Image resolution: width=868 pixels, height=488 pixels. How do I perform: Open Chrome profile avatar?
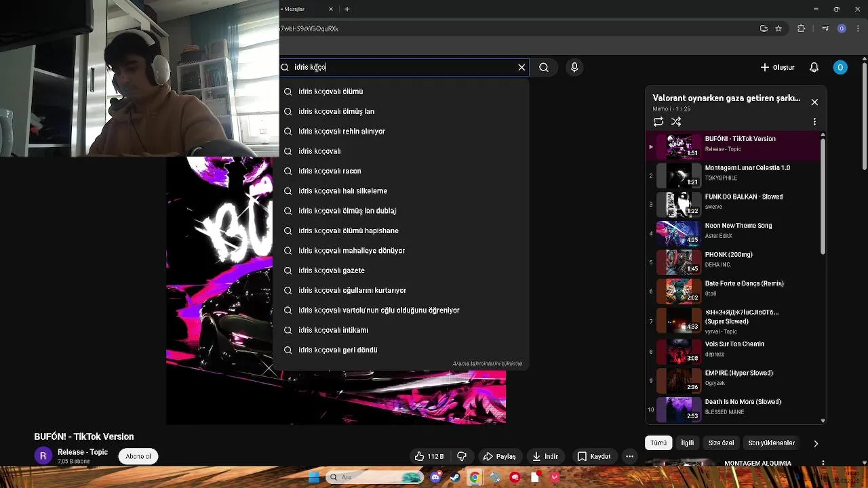842,28
